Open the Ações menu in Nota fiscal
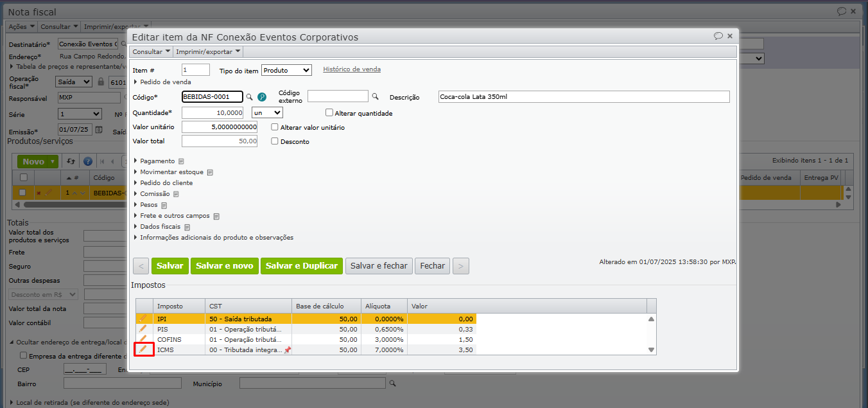Screen dimensions: 868x408 (x=21, y=27)
